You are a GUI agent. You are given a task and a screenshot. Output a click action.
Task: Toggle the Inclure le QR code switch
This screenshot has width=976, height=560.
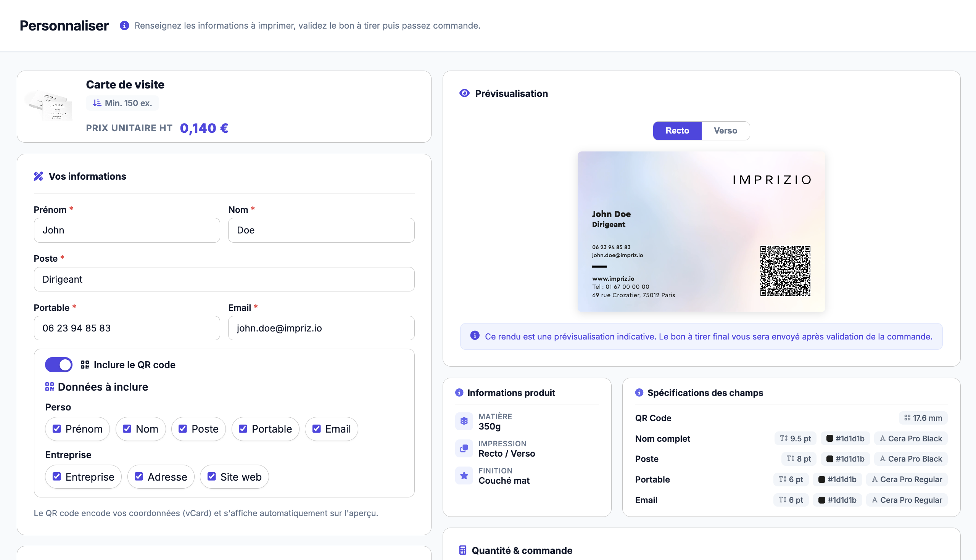[58, 365]
